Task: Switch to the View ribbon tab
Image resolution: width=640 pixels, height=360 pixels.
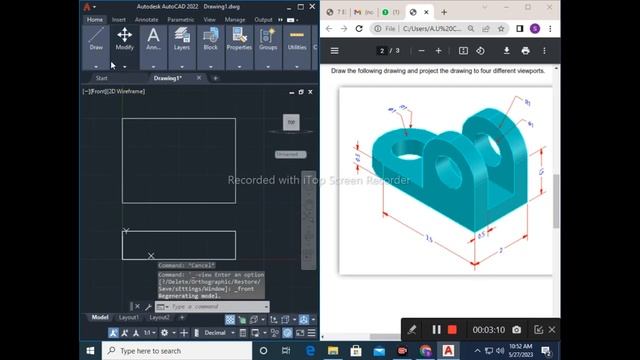Action: 209,20
